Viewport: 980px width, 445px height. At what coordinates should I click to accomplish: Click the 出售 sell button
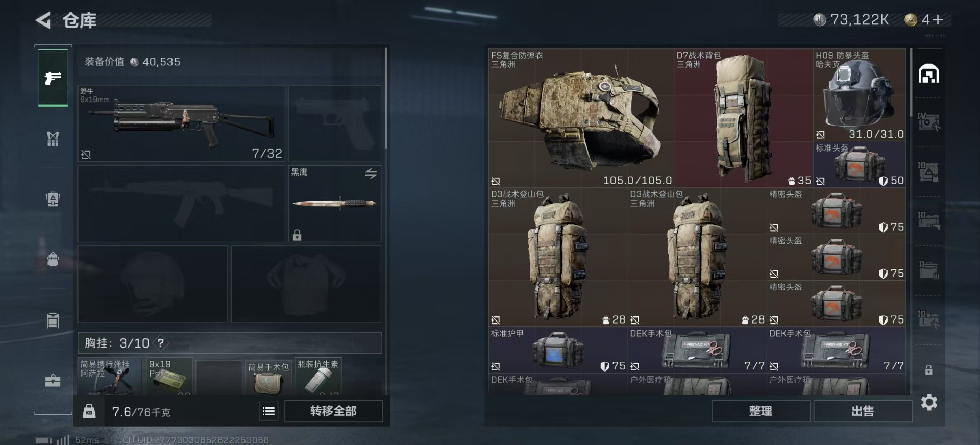863,411
